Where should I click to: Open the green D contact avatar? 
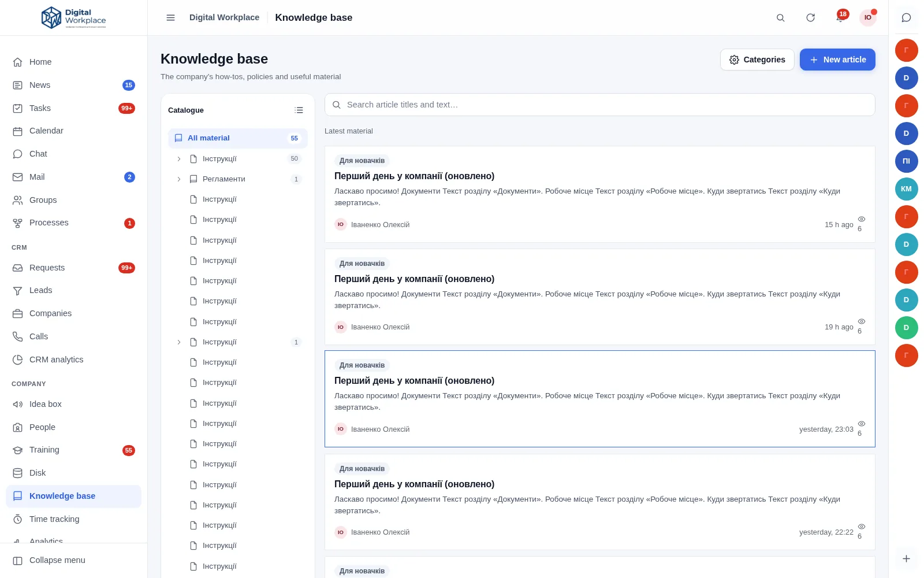click(x=906, y=328)
